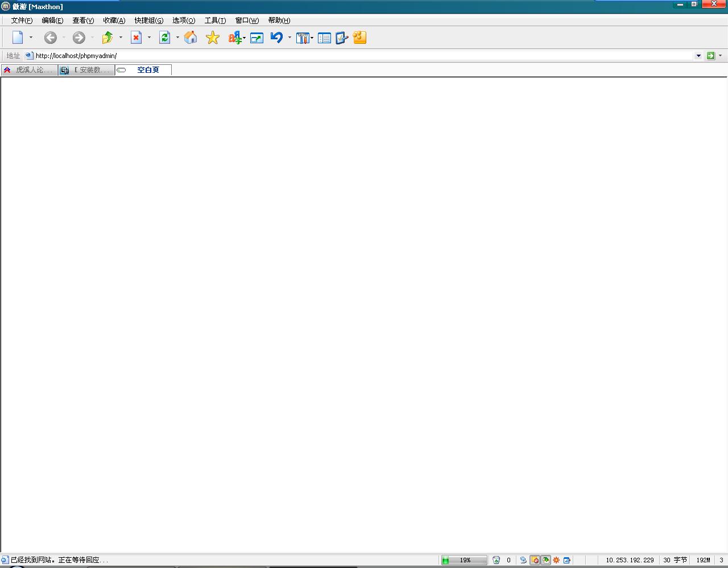Click the number 3 ending the status bar
728x568 pixels.
tap(721, 560)
